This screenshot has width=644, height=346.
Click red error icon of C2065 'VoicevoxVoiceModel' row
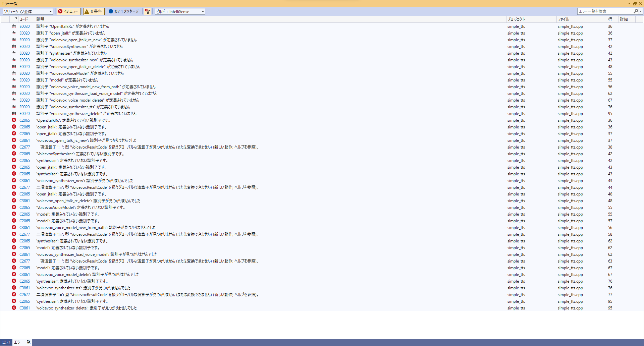point(14,207)
